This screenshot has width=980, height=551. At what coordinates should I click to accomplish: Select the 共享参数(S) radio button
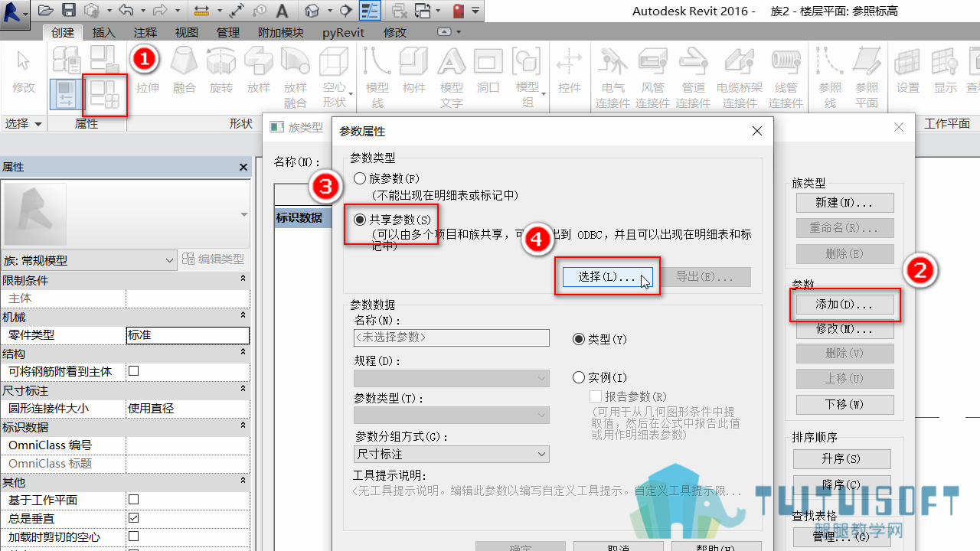pos(360,220)
